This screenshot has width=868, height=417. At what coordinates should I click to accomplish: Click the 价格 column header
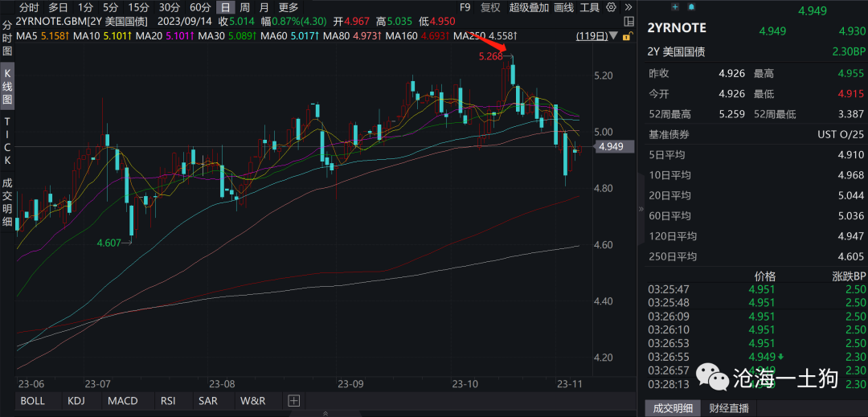point(764,276)
